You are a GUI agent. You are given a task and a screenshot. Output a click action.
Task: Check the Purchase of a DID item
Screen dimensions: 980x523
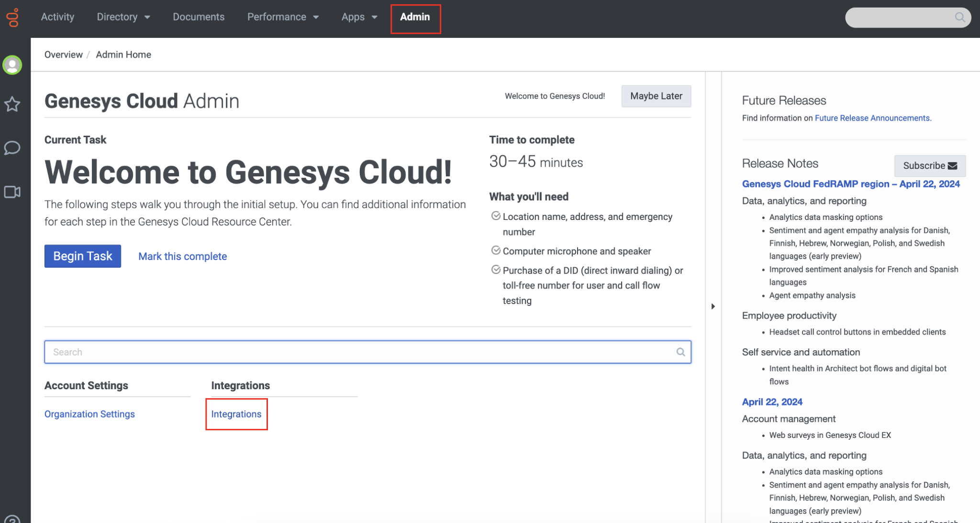click(496, 269)
